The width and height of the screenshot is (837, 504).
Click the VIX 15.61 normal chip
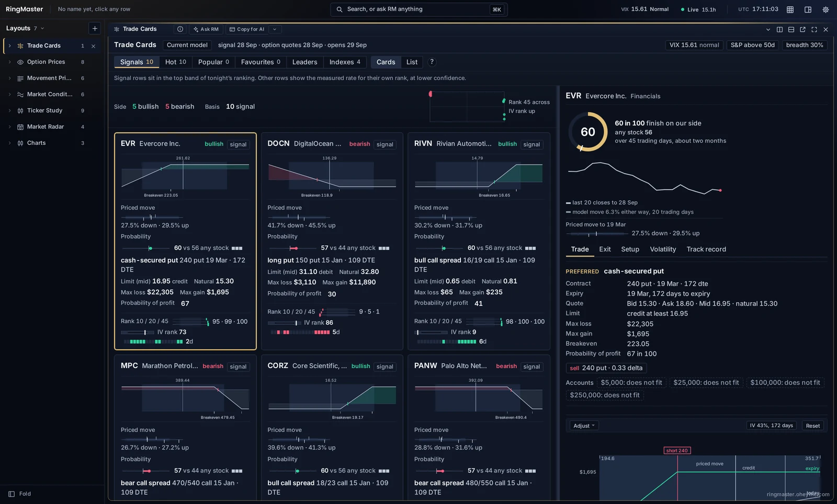694,45
